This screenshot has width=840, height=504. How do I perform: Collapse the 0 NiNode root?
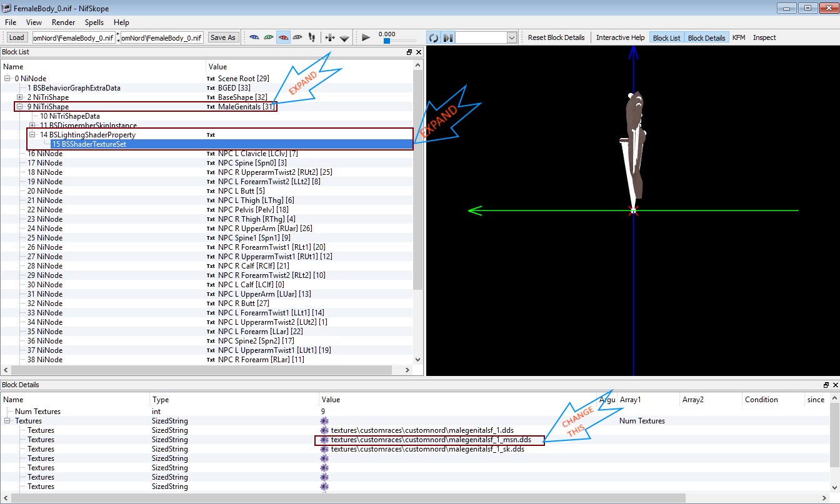7,79
